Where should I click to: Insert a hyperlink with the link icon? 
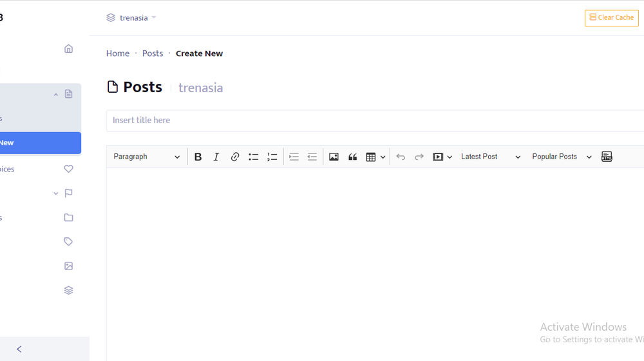(235, 157)
